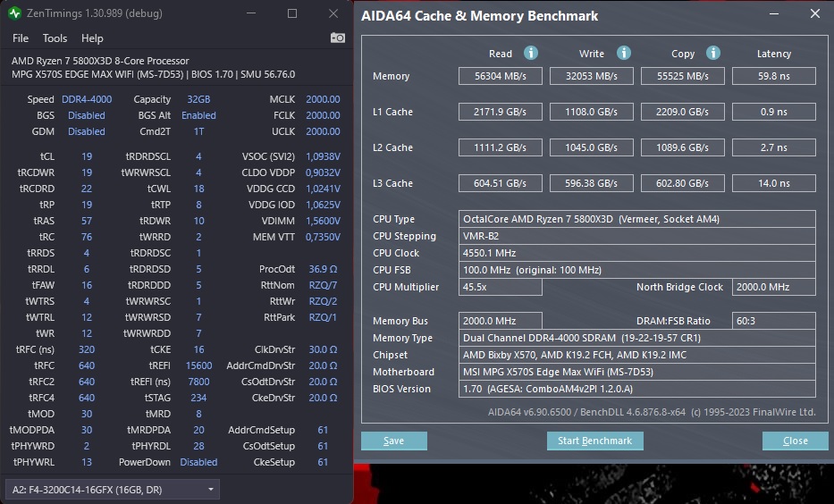Click the L3 Cache Read 604.51 GB/s field
This screenshot has height=504, width=834.
[500, 183]
